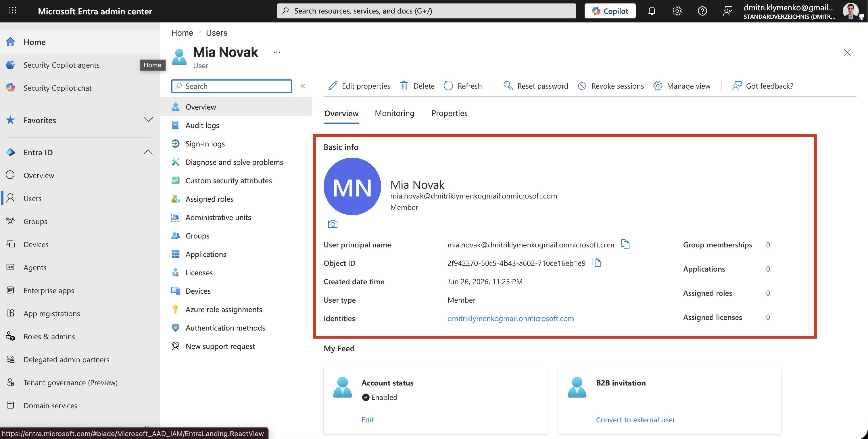Go to Home in left navigation
This screenshot has height=439, width=868.
pos(80,42)
